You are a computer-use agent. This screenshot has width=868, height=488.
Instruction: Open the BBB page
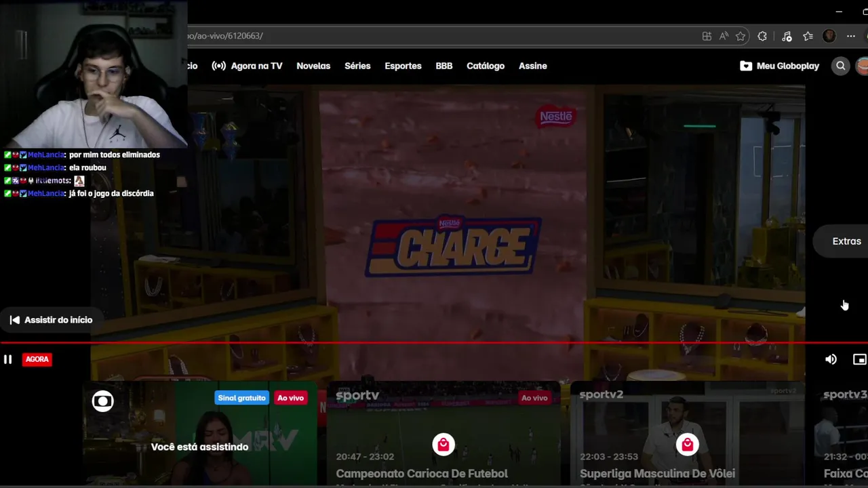(x=444, y=66)
